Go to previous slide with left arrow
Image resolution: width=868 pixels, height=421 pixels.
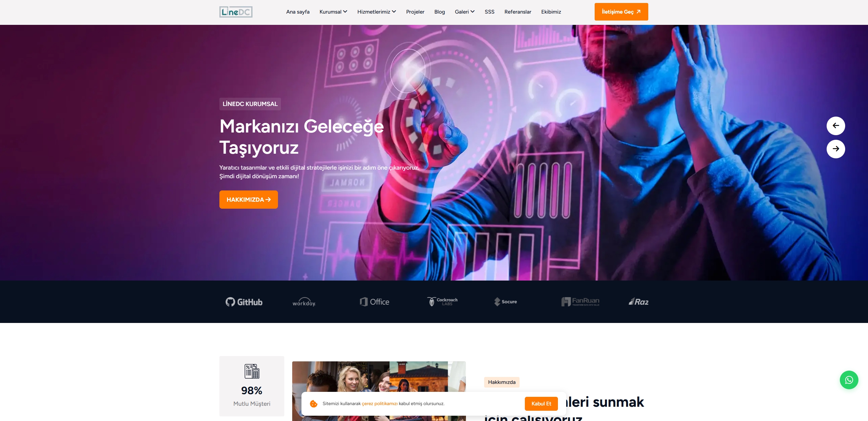click(836, 126)
